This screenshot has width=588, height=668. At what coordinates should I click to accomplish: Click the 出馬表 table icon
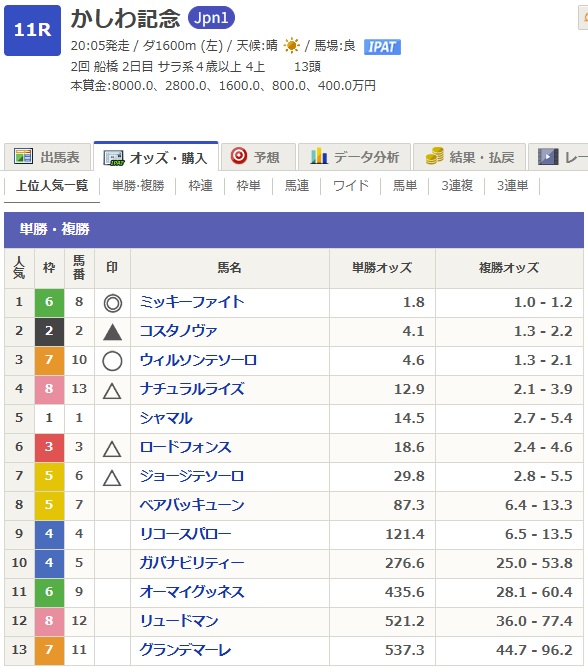[x=23, y=156]
